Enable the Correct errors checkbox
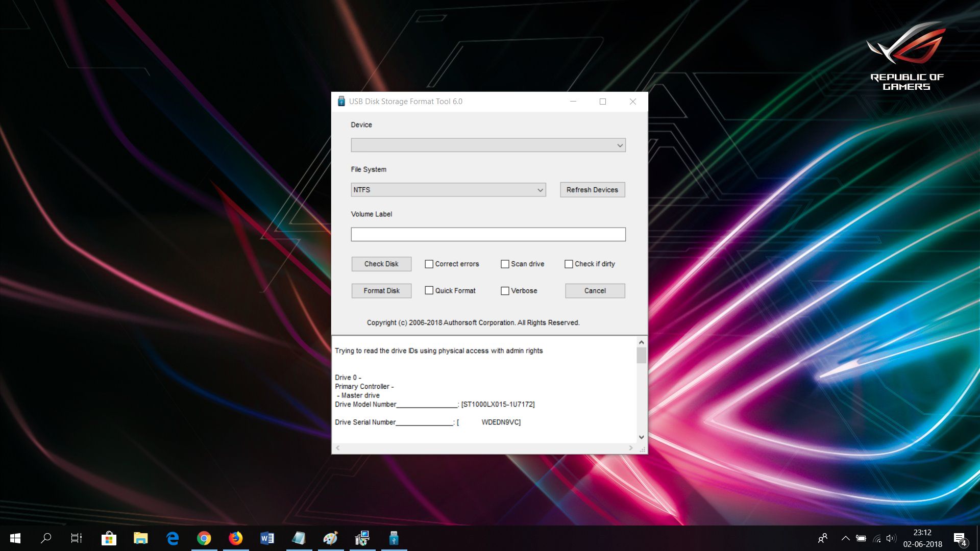This screenshot has width=980, height=551. [429, 264]
